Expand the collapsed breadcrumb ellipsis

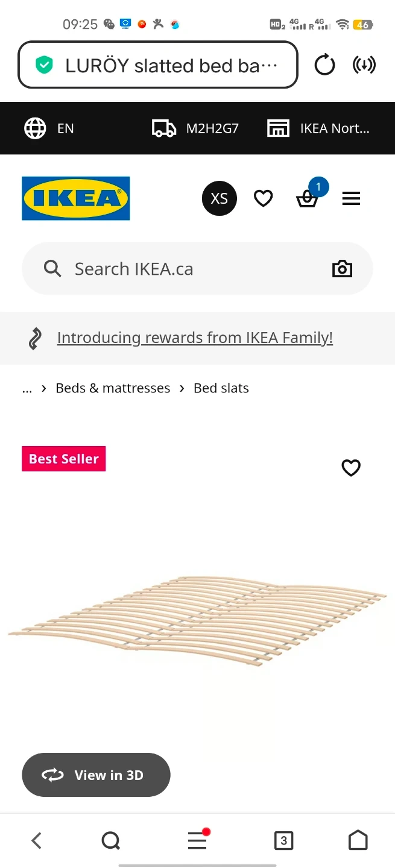tap(27, 389)
